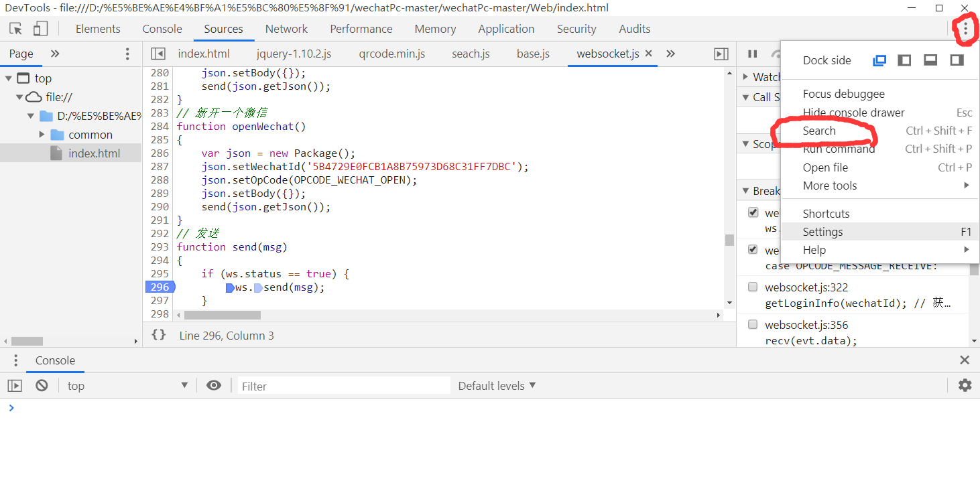Viewport: 980px width, 489px height.
Task: Click the code editor vertical scrollbar thumb
Action: [x=730, y=240]
